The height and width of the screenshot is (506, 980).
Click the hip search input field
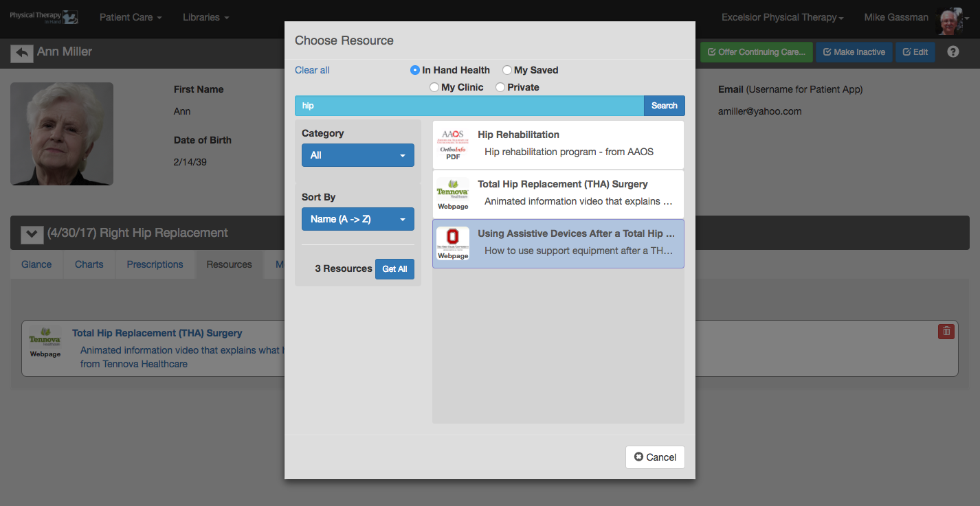click(469, 106)
